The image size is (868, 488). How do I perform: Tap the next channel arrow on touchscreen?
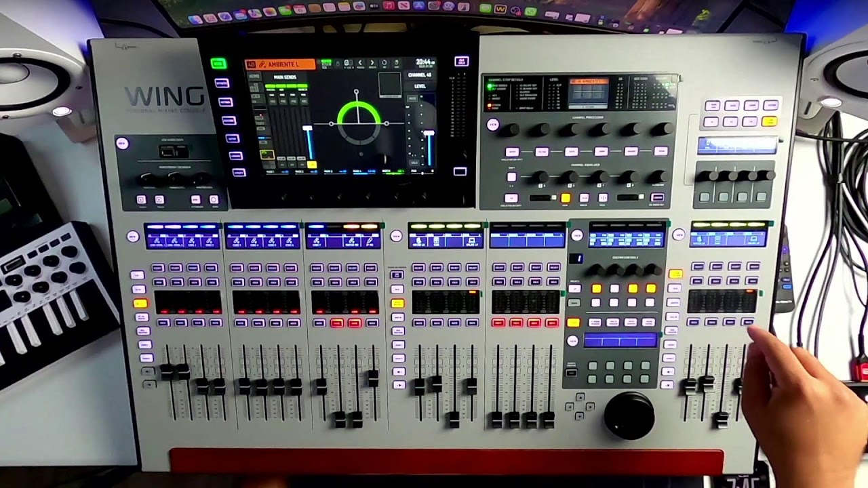click(x=372, y=63)
